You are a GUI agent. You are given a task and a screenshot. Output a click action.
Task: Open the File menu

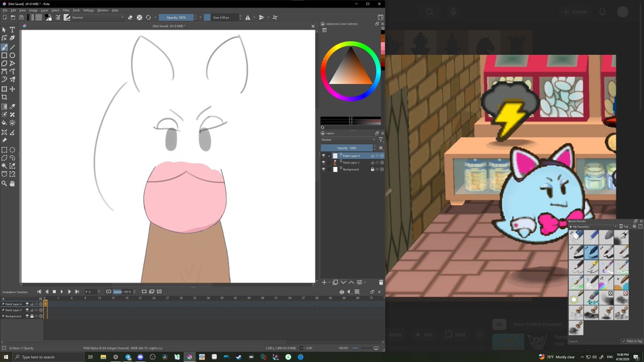(x=5, y=10)
